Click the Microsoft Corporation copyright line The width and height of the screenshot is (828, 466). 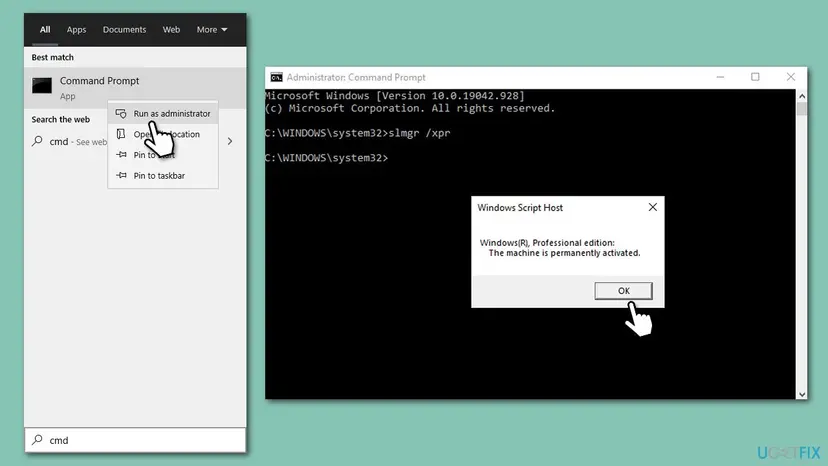tap(410, 108)
